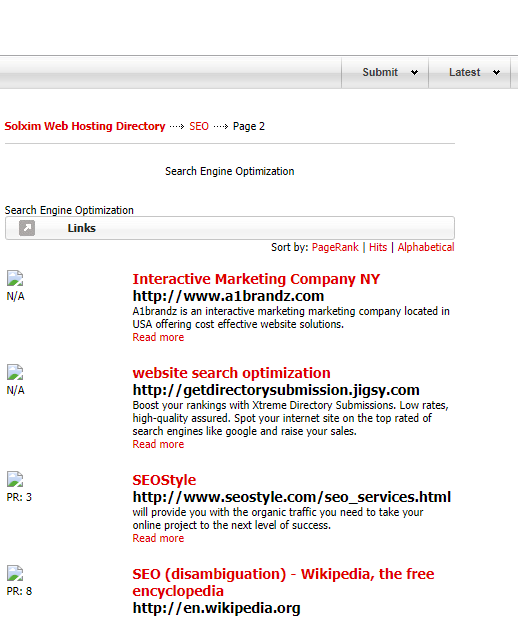The image size is (518, 617).
Task: Go to Solxim Web Hosting Directory home
Action: 85,126
